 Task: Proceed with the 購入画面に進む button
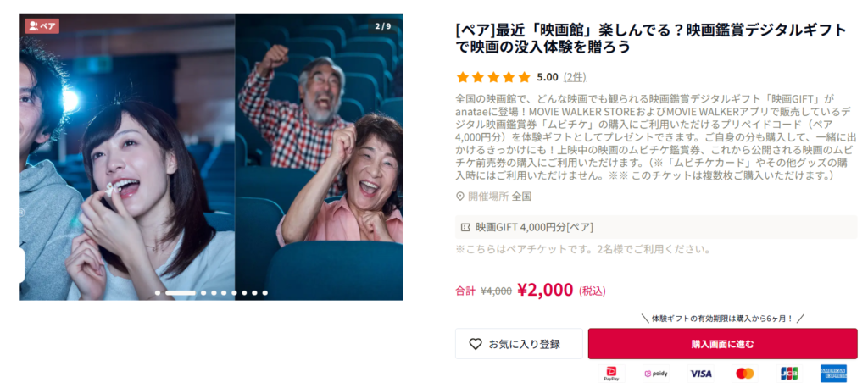coord(722,344)
